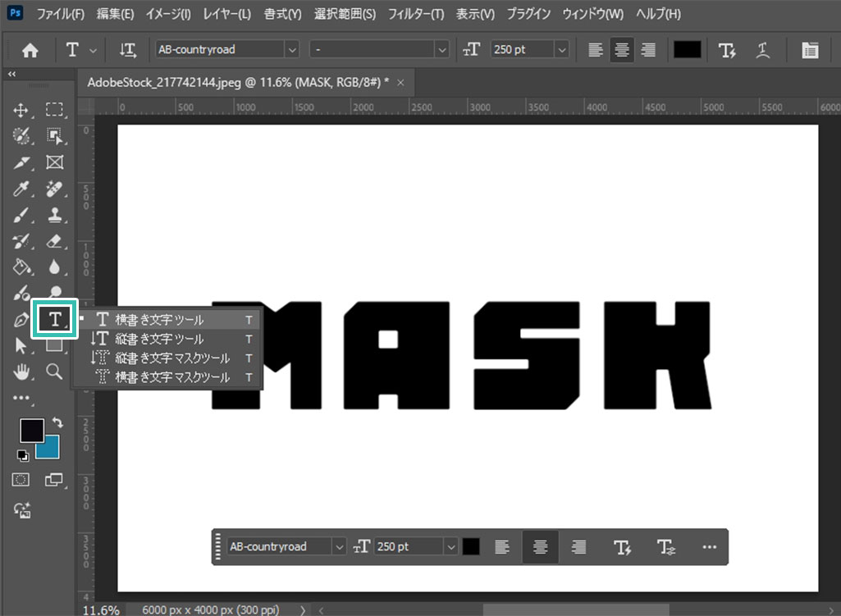The image size is (841, 616).
Task: Click the T-with-lightning icon in the top options bar
Action: [727, 50]
